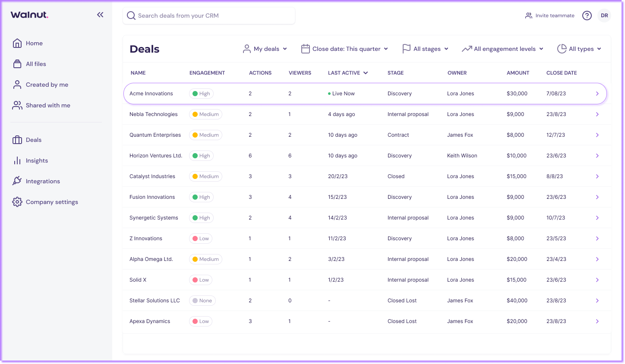The width and height of the screenshot is (625, 364).
Task: Click Invite teammate button
Action: 550,16
